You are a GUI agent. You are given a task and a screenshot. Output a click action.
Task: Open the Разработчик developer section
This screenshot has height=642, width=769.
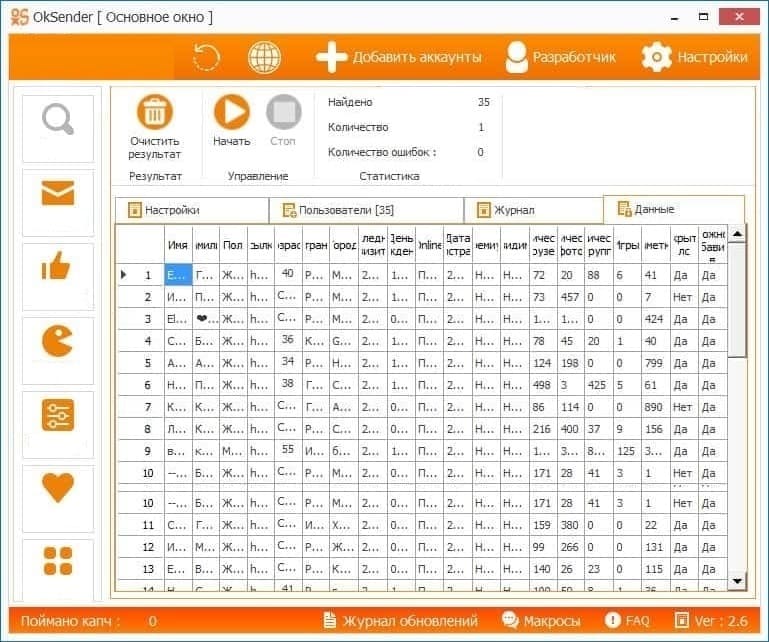[x=560, y=57]
